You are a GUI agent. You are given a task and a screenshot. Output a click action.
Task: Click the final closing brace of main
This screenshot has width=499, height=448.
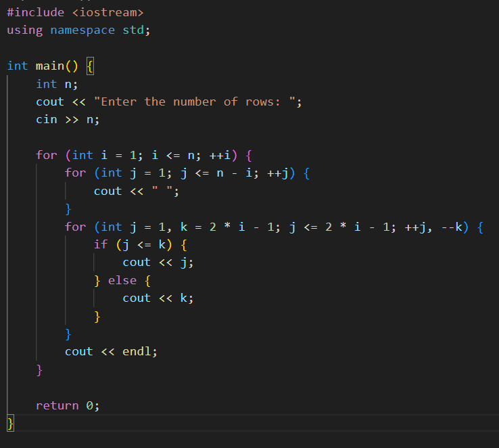[x=11, y=424]
